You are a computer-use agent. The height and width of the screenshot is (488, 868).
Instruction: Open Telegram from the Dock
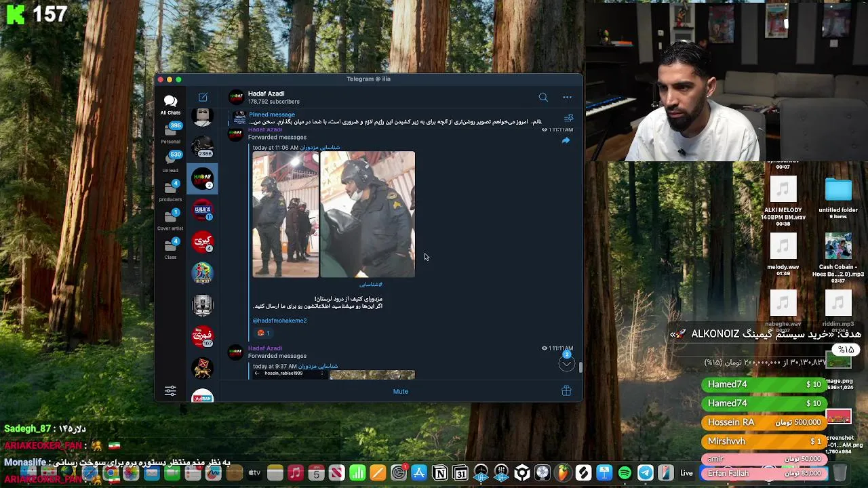click(x=646, y=472)
